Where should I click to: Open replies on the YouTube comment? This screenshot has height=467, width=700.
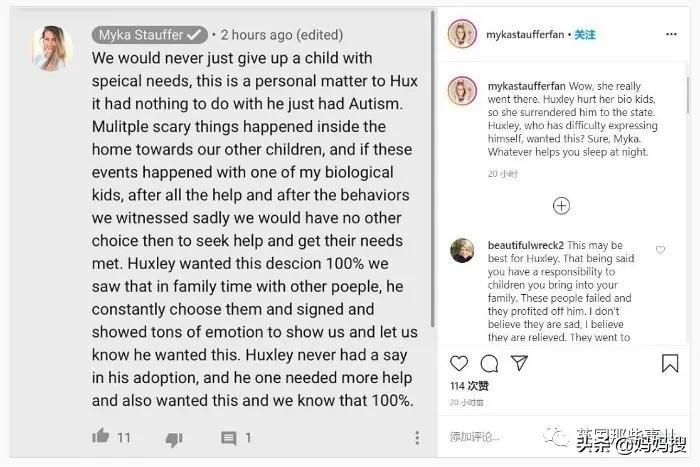[x=229, y=438]
